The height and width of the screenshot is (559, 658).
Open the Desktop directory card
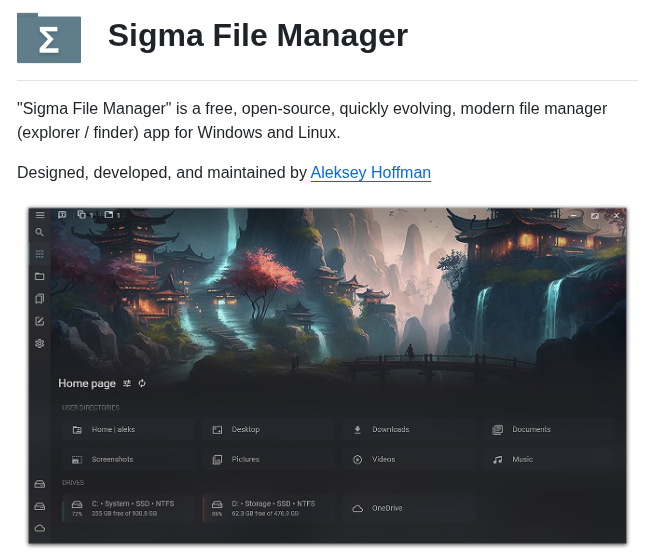pos(268,429)
